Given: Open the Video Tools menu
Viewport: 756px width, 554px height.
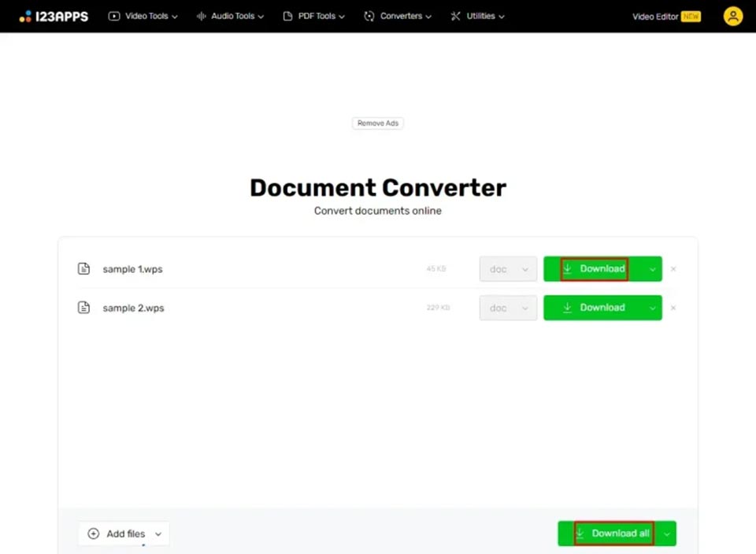Looking at the screenshot, I should pyautogui.click(x=143, y=16).
